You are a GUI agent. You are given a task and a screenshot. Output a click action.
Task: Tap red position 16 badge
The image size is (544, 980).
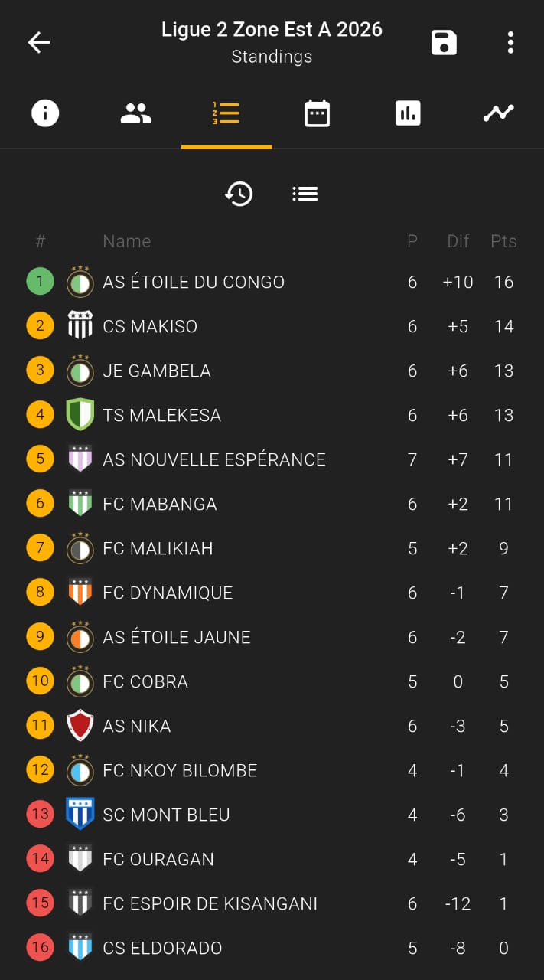pyautogui.click(x=41, y=948)
